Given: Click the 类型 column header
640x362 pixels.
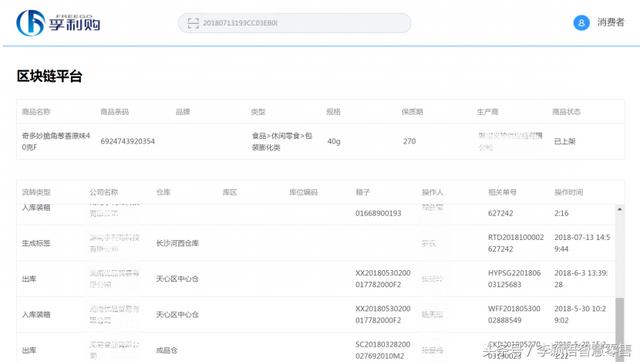Looking at the screenshot, I should [258, 111].
